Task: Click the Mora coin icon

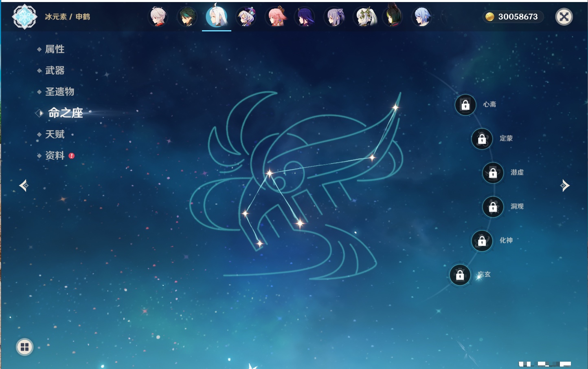Action: coord(490,17)
